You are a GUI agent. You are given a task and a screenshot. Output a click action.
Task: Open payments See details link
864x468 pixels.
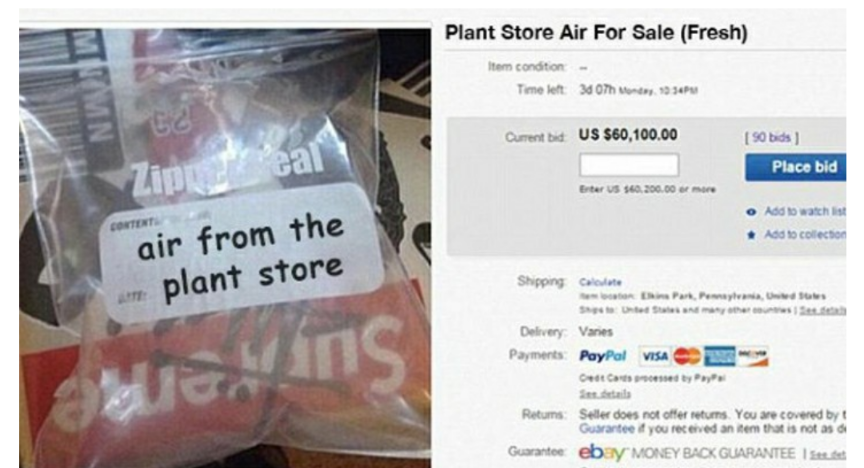pyautogui.click(x=604, y=394)
